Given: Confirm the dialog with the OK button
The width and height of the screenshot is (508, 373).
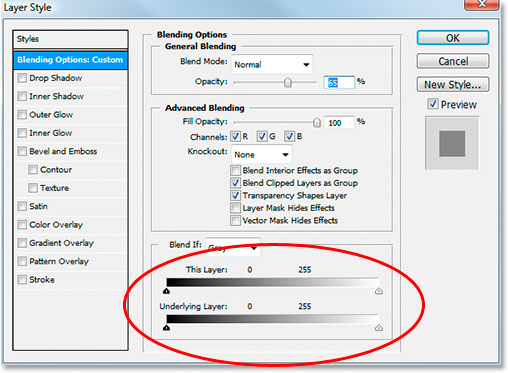Looking at the screenshot, I should (x=453, y=38).
